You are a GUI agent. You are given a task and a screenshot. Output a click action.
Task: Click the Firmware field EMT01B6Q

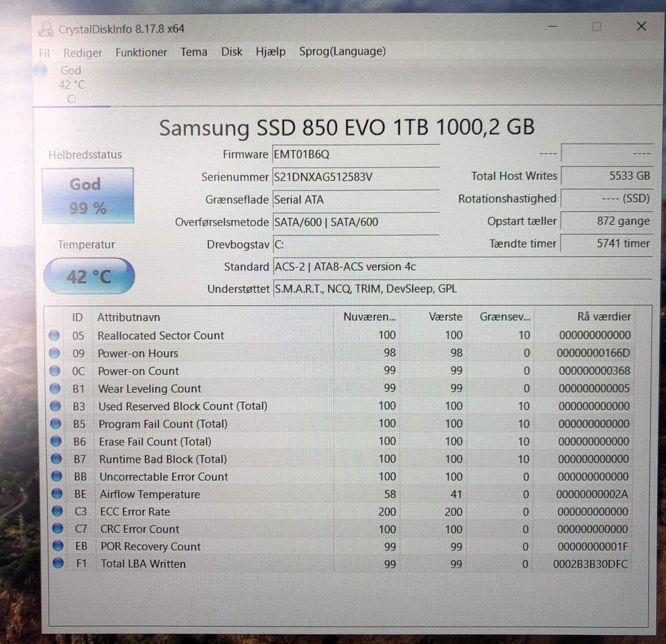tap(355, 154)
